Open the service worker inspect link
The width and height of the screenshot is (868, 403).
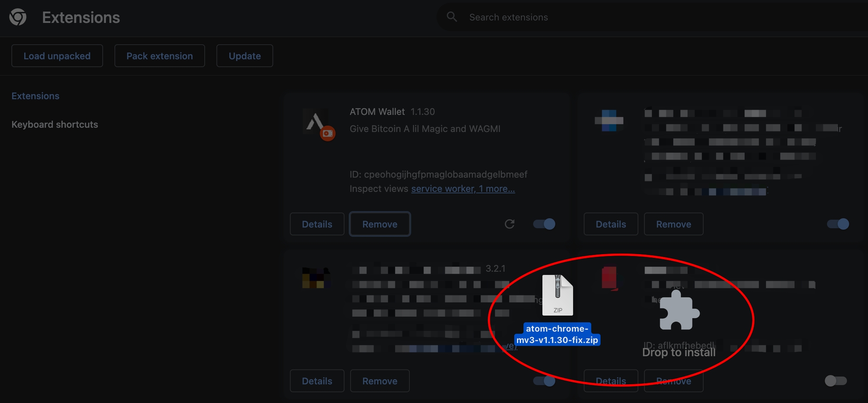click(443, 189)
